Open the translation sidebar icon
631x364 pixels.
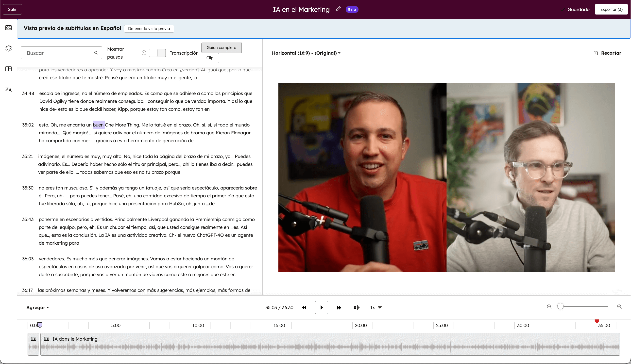point(8,89)
